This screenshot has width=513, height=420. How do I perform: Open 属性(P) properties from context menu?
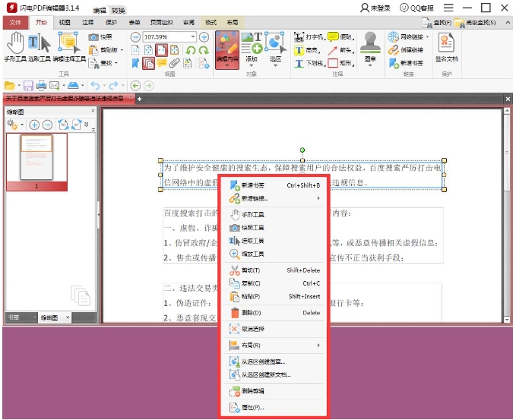274,408
